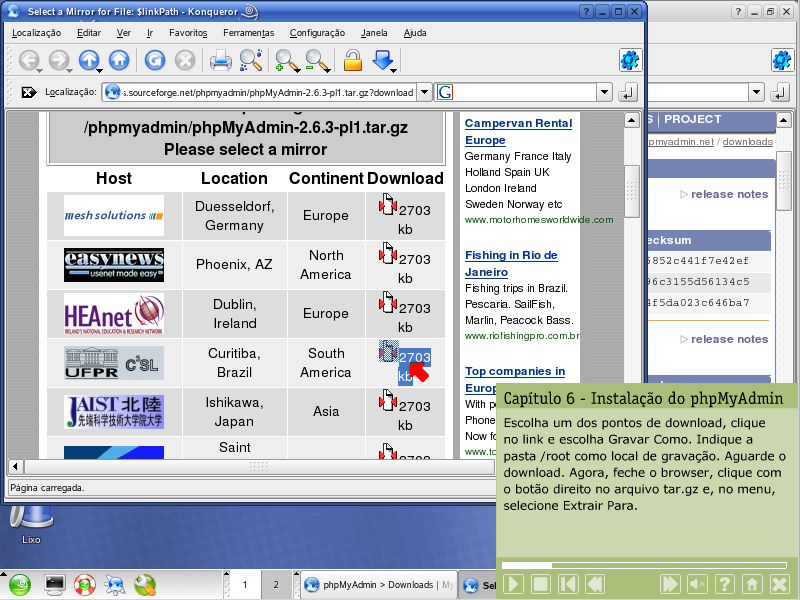
Task: Click the zoom-in magnifier with plus sign
Action: 286,61
